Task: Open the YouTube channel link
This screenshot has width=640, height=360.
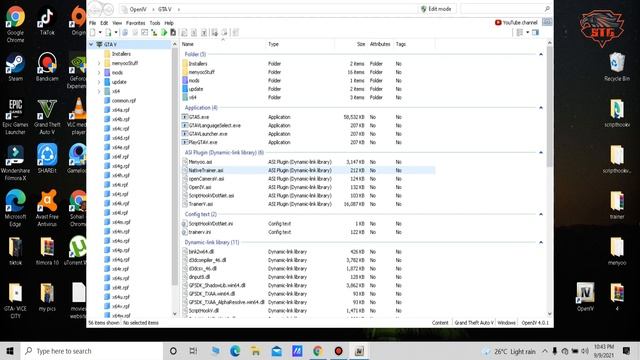Action: (x=516, y=22)
